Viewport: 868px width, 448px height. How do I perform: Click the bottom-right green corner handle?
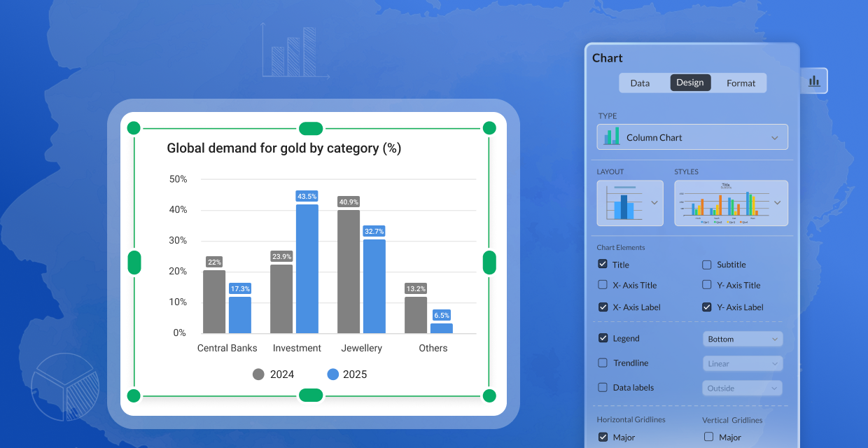point(489,396)
